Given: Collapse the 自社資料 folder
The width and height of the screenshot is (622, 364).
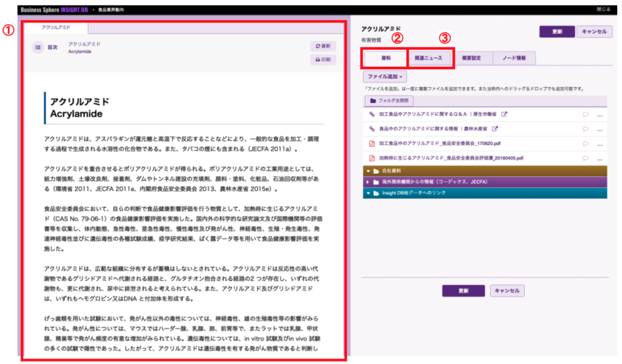Looking at the screenshot, I should click(x=368, y=171).
